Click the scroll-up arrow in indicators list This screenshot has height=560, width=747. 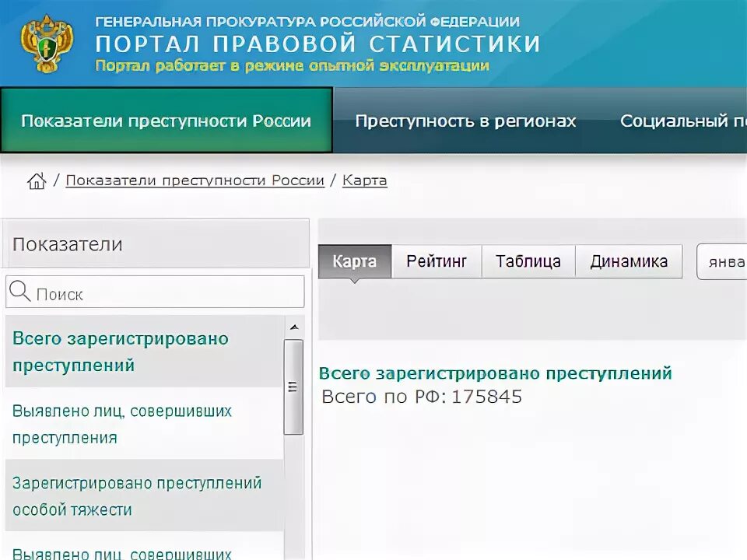pos(294,327)
